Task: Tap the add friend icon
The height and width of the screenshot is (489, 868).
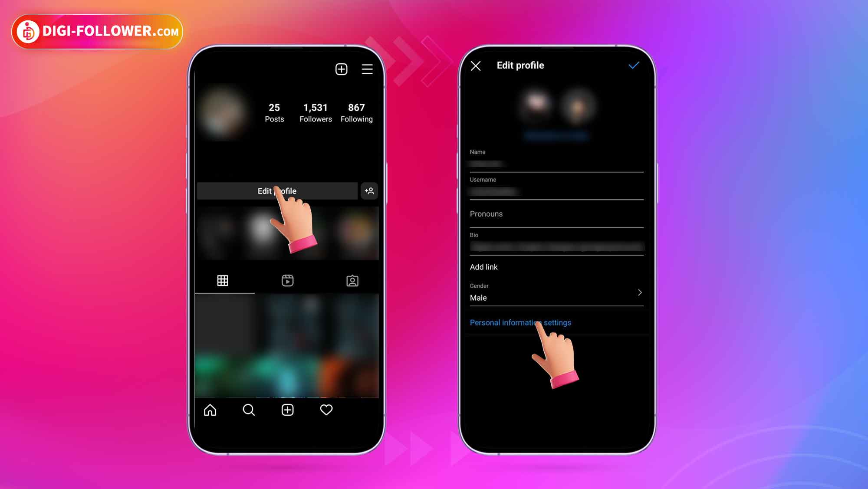Action: point(369,191)
